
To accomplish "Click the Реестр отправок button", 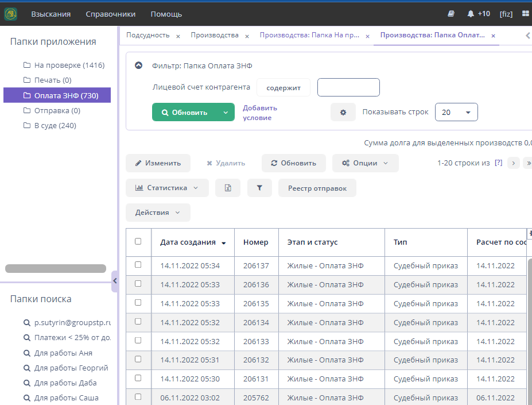I will [x=317, y=188].
